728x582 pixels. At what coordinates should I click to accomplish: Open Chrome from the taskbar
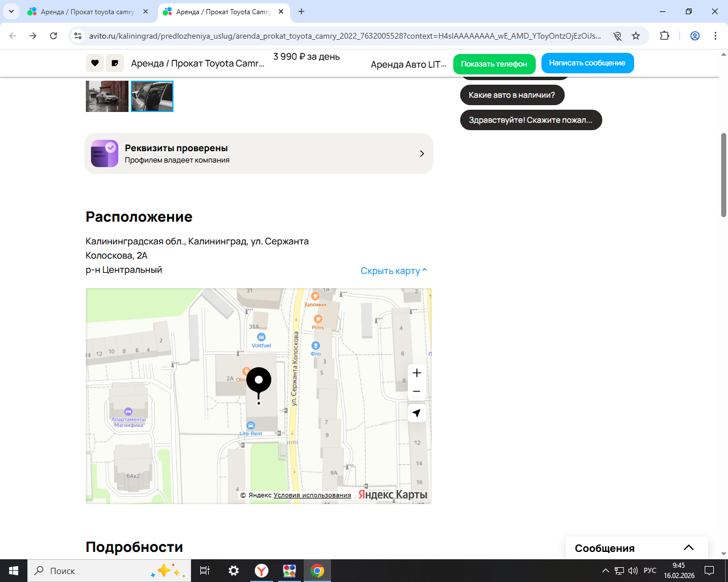coord(317,571)
